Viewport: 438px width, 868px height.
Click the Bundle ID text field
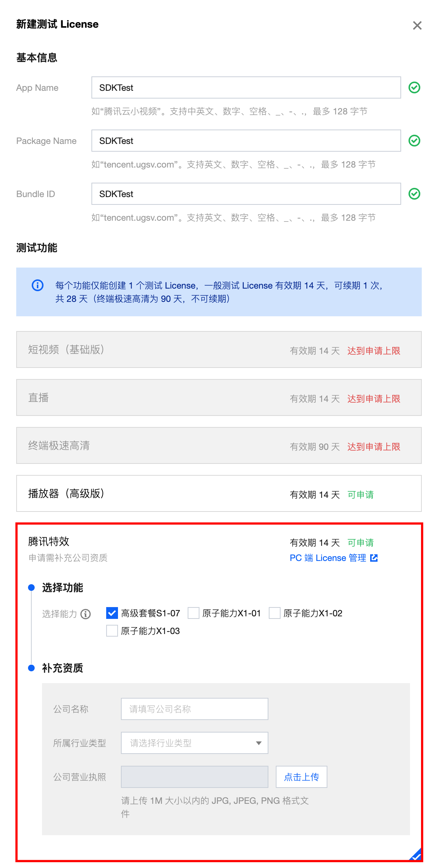tap(246, 194)
